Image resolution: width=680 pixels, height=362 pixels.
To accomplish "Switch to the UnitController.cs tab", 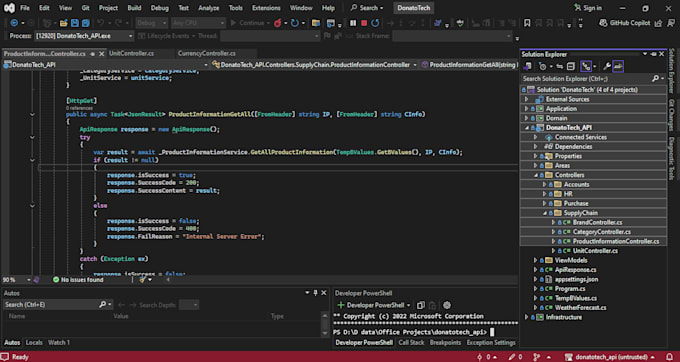I will pyautogui.click(x=131, y=53).
